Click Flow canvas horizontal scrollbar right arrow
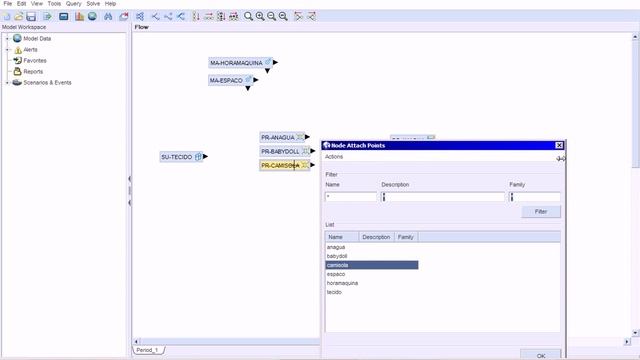The height and width of the screenshot is (360, 640). (627, 341)
